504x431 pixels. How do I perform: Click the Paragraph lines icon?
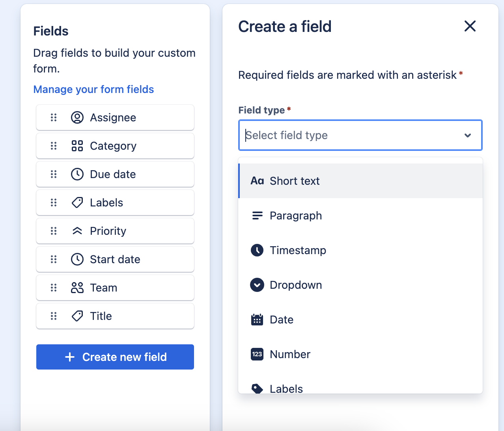257,215
